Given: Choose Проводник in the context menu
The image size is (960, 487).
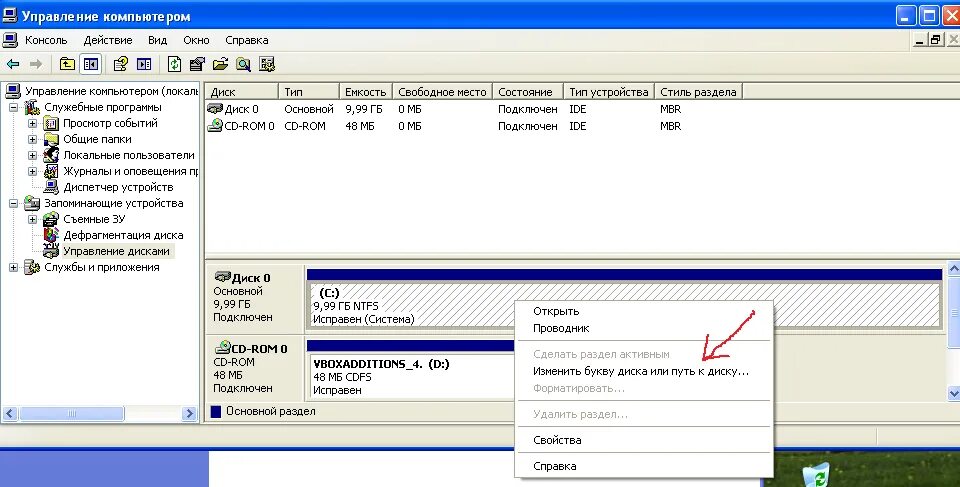Looking at the screenshot, I should coord(644,328).
